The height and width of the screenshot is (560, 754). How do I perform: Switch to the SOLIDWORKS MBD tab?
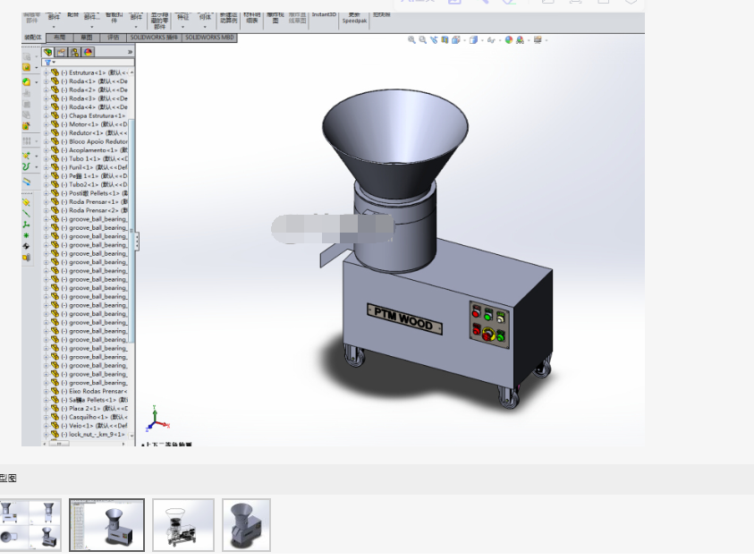tap(209, 38)
